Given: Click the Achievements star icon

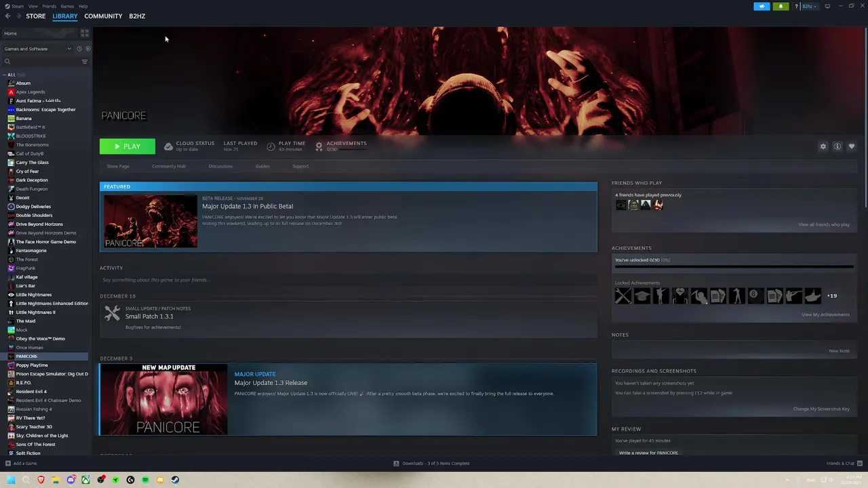Looking at the screenshot, I should point(319,146).
